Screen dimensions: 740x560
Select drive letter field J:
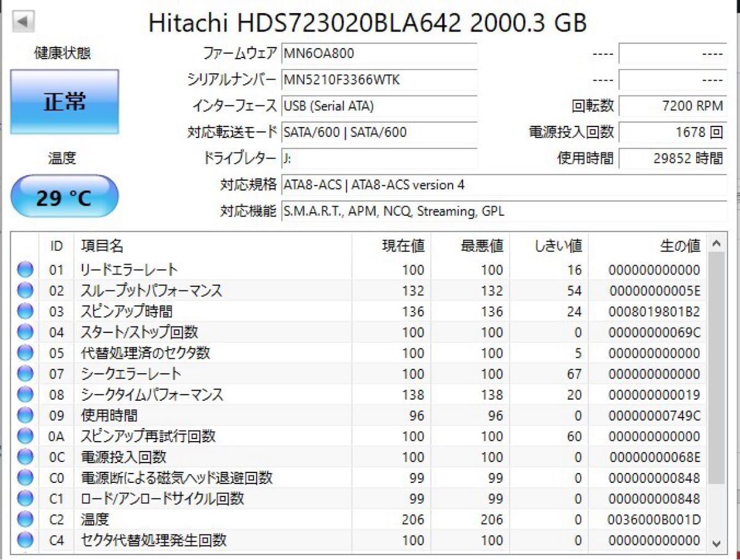379,159
